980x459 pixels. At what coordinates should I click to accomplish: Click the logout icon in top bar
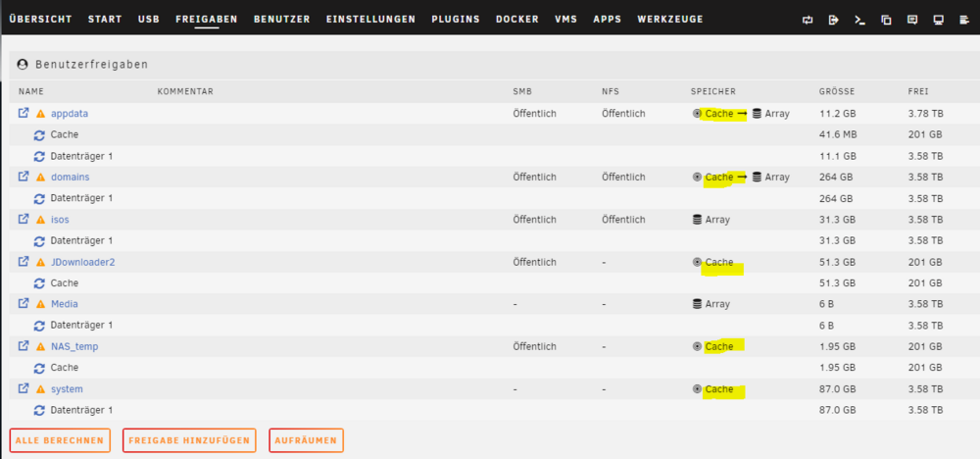coord(833,20)
